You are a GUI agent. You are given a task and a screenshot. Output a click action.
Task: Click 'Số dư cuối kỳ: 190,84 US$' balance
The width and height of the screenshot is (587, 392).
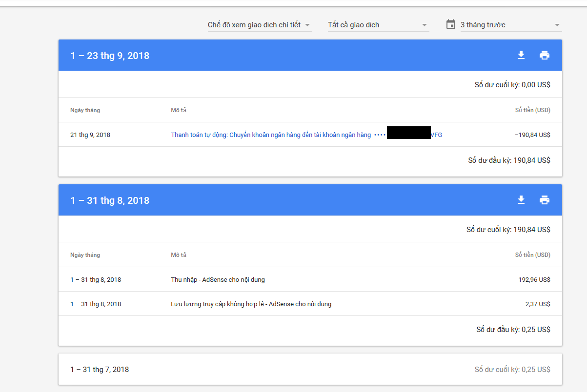(508, 230)
